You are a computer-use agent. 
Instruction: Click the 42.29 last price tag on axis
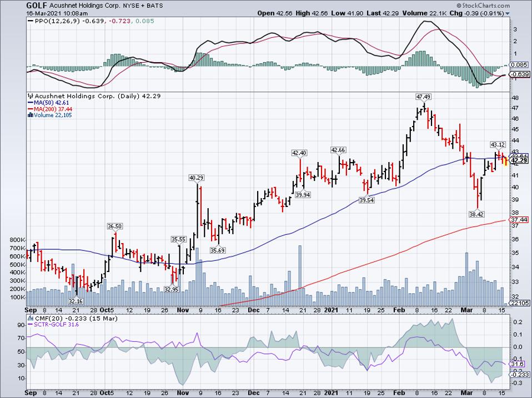click(519, 160)
